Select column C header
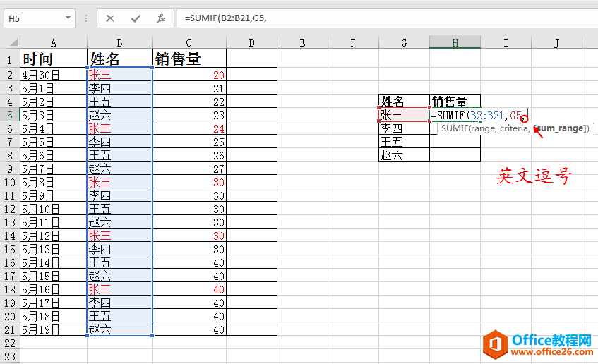This screenshot has height=364, width=598. [x=189, y=43]
